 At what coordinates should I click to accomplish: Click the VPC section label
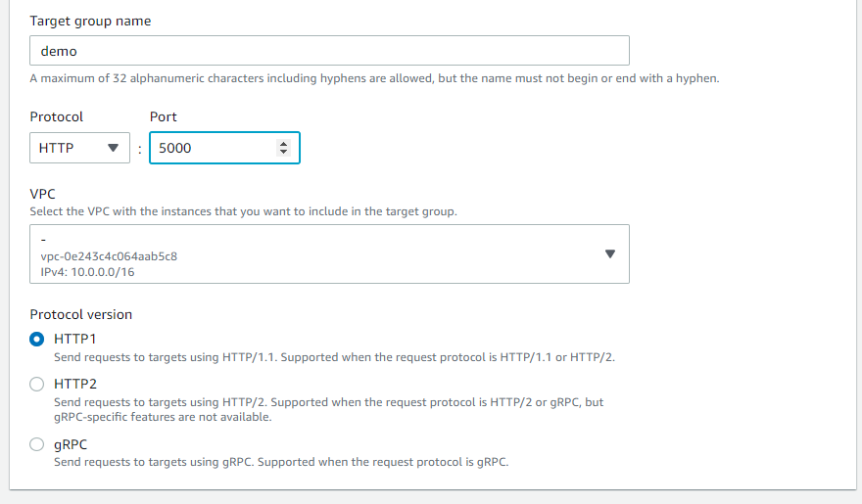click(42, 194)
